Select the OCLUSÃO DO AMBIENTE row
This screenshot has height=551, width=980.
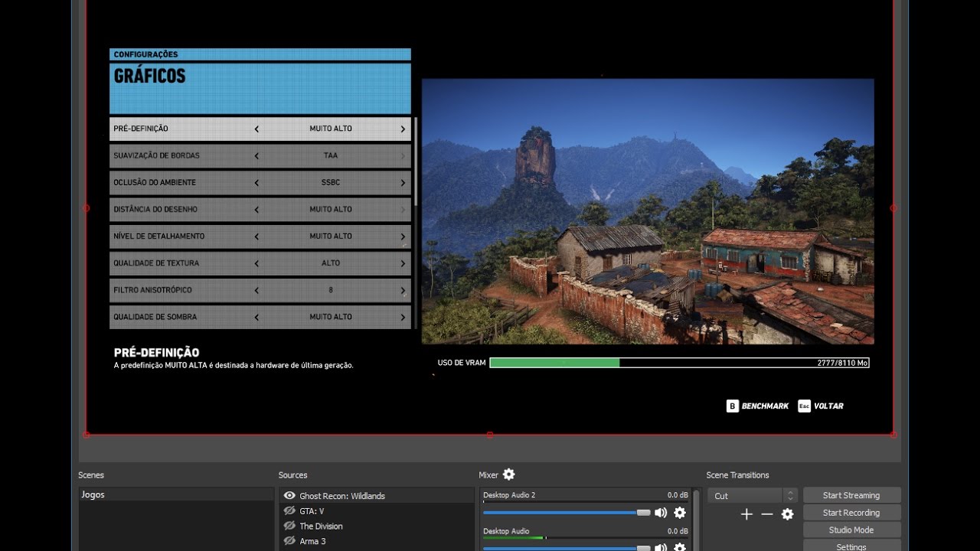[x=260, y=182]
